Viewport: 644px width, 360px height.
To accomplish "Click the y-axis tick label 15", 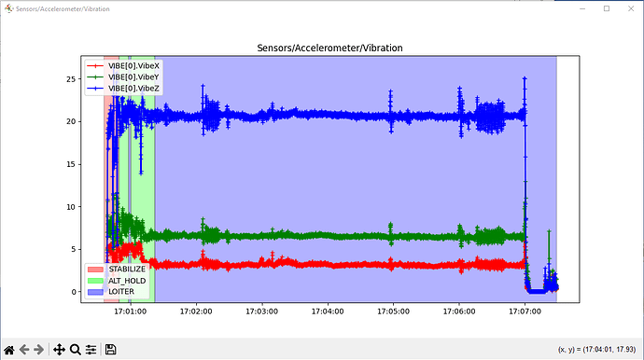I will coord(71,164).
